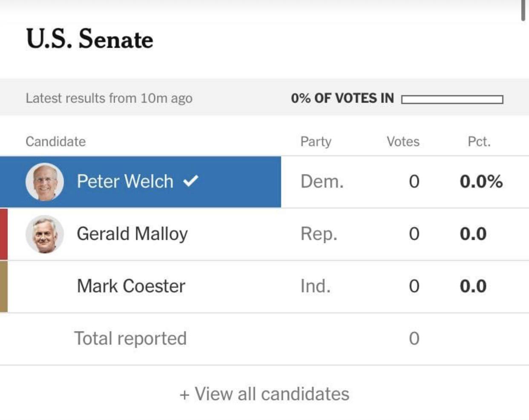The height and width of the screenshot is (420, 529).
Task: Click the Rep. party label
Action: click(x=319, y=234)
